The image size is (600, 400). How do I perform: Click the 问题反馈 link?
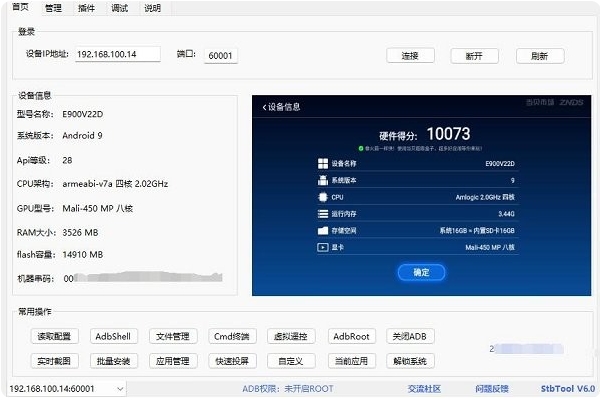(x=491, y=388)
